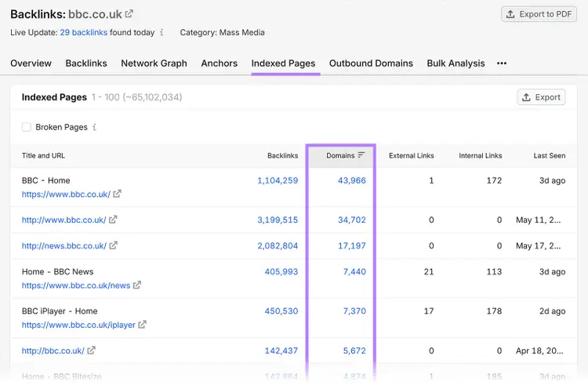
Task: Open external icon for bbc.co.uk/iplayer URL
Action: coord(142,325)
